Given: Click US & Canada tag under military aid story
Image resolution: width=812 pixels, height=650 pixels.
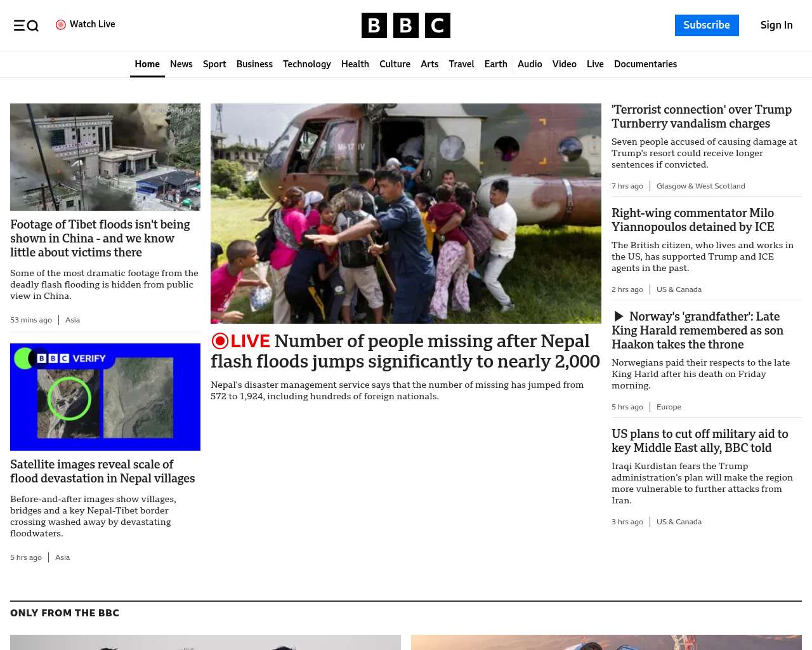Looking at the screenshot, I should [679, 522].
